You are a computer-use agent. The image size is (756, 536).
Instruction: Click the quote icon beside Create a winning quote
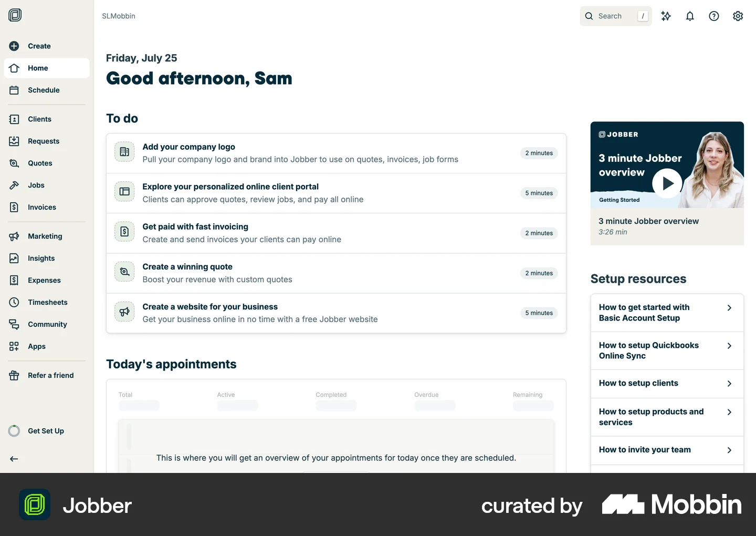pos(124,272)
